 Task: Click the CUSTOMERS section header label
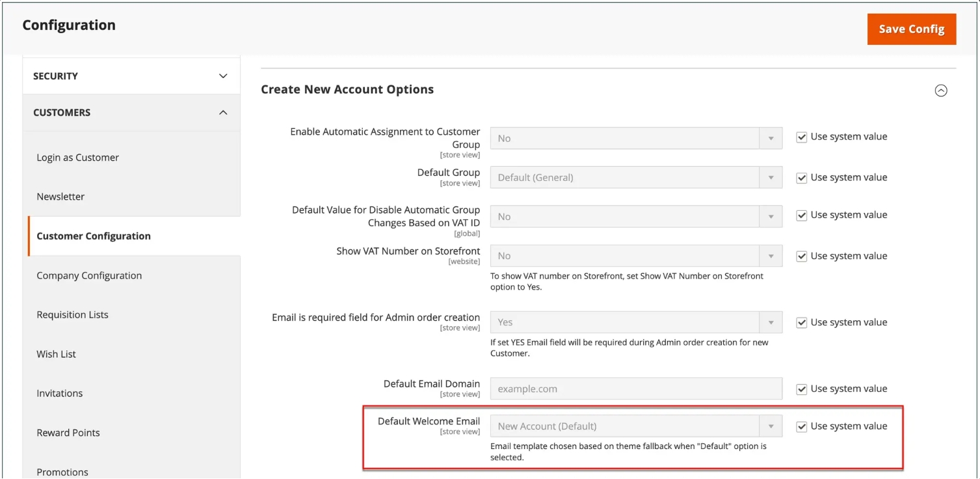pyautogui.click(x=62, y=113)
